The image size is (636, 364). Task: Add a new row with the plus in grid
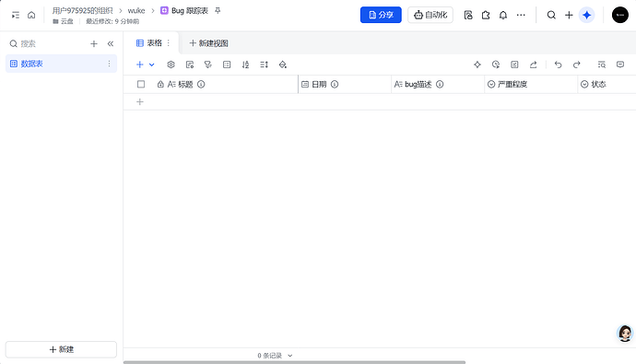pos(140,101)
